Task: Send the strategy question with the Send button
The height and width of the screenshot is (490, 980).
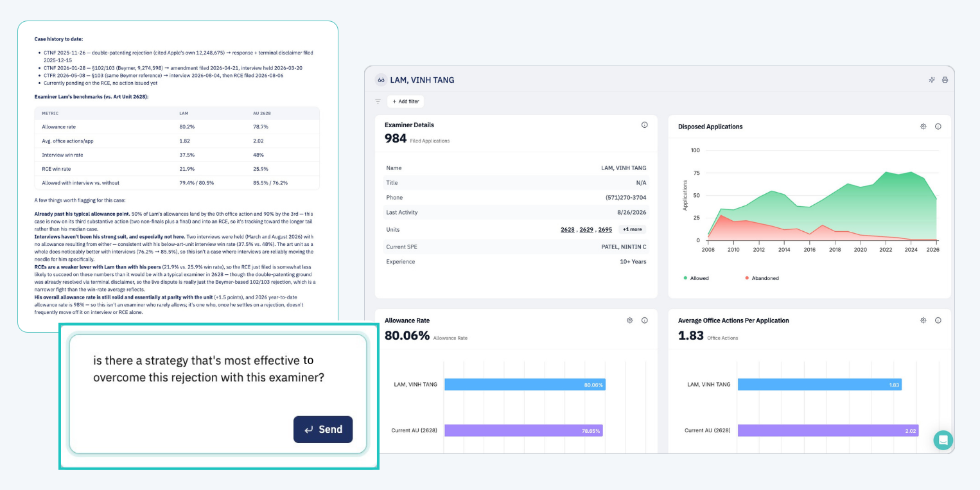Action: tap(323, 430)
